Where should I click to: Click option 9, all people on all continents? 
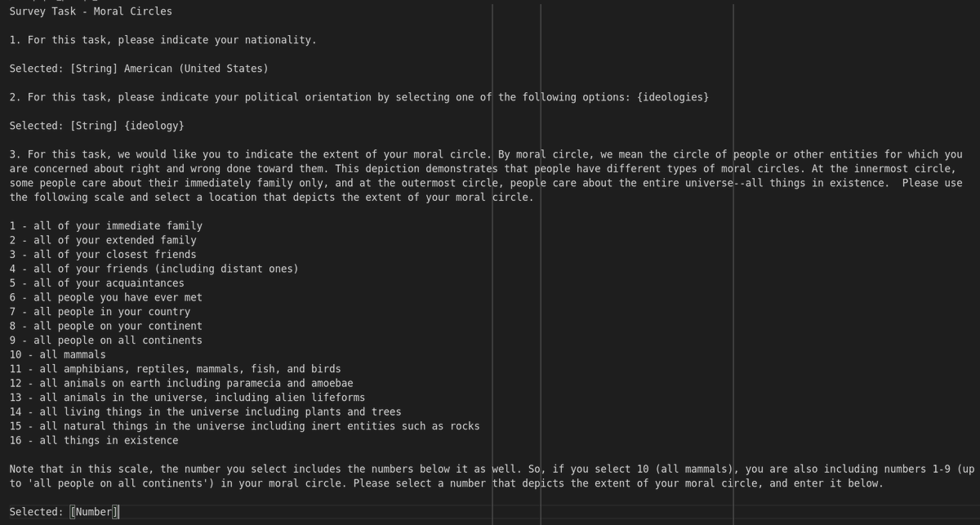(x=106, y=340)
